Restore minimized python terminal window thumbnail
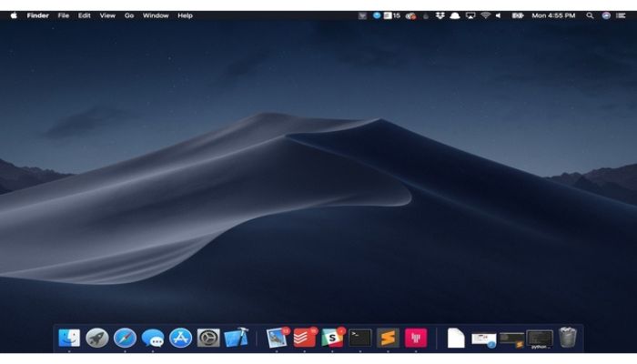This screenshot has height=364, width=637. [540, 339]
